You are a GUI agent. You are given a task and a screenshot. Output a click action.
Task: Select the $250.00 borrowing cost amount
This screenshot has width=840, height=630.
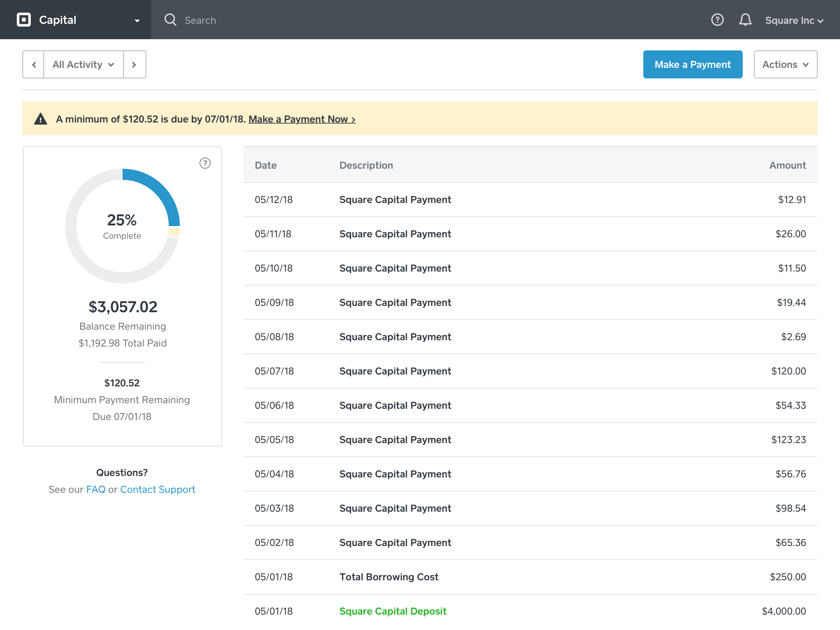788,577
